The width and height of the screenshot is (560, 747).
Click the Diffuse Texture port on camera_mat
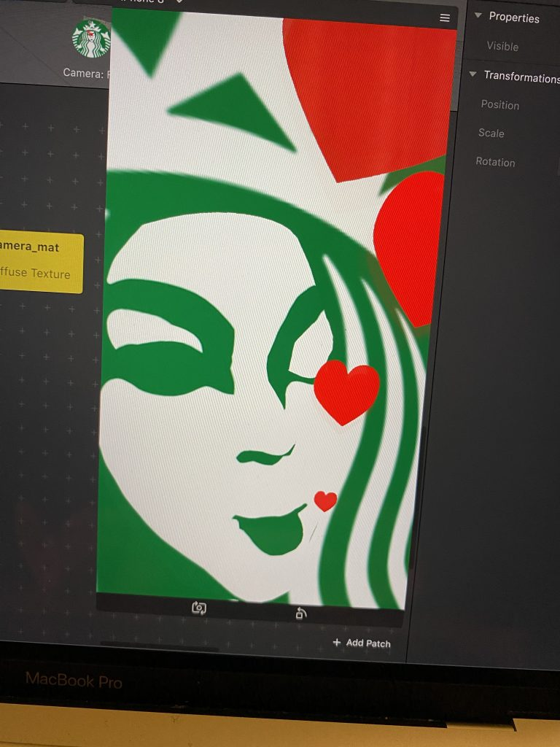click(36, 274)
